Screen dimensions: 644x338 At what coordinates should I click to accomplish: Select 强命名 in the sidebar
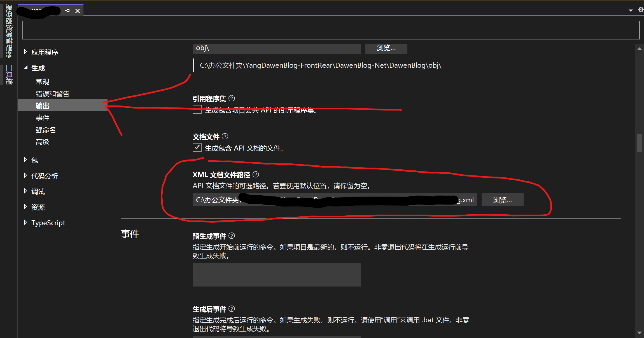(46, 130)
